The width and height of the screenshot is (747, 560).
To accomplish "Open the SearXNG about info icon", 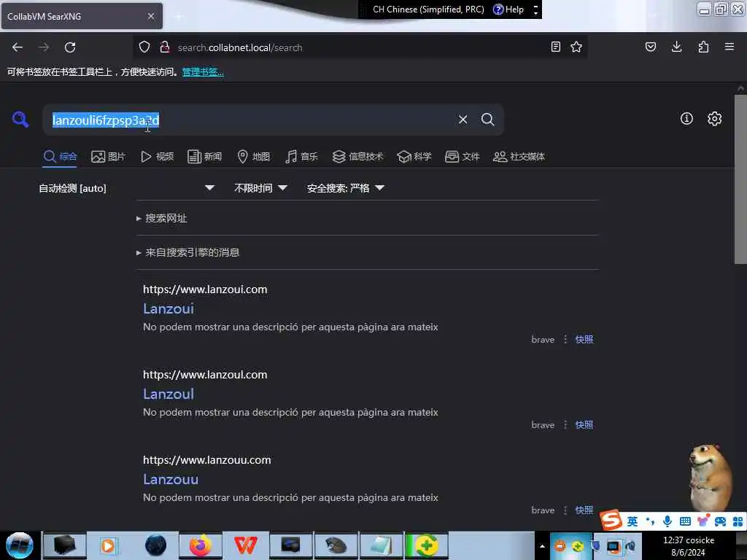I will tap(686, 119).
